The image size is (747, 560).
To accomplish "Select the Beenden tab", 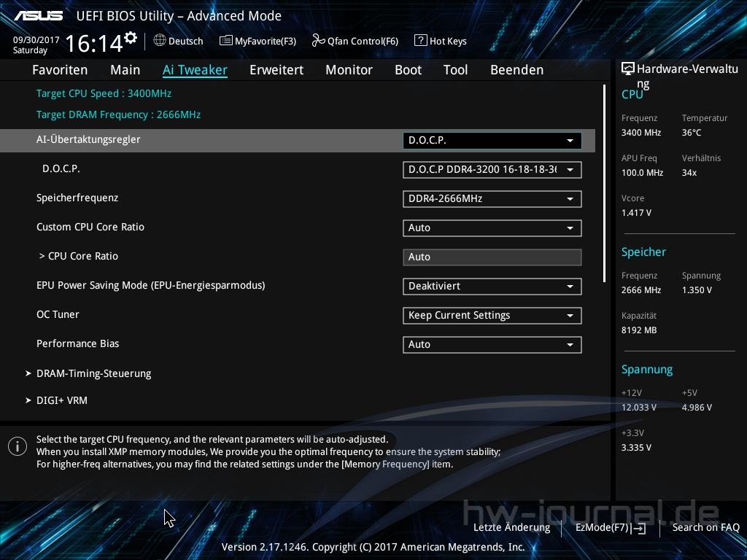I will click(x=517, y=70).
